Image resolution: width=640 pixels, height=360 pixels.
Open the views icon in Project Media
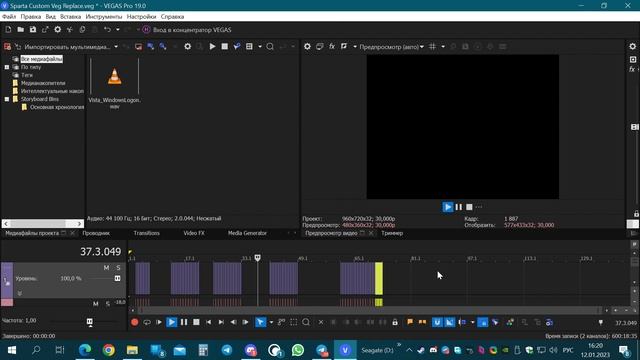249,47
